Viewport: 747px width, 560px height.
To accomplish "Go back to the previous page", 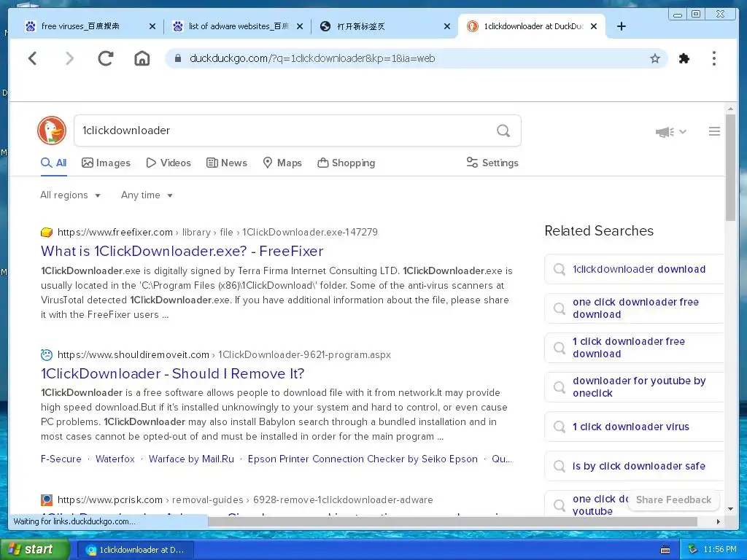I will pyautogui.click(x=32, y=58).
